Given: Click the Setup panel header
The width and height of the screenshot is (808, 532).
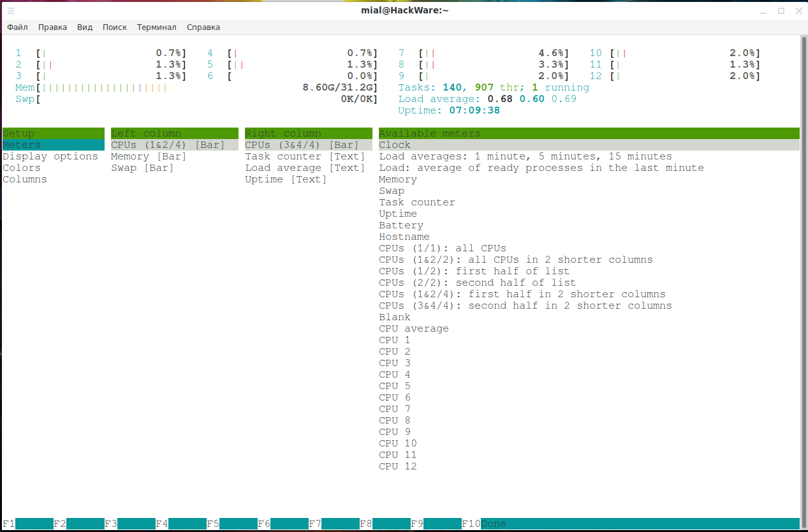Looking at the screenshot, I should 54,133.
